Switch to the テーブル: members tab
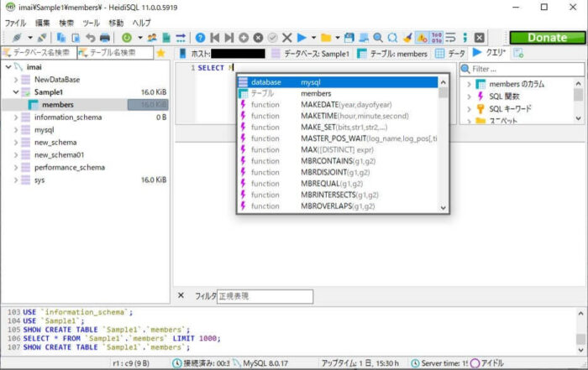The image size is (588, 370). [392, 54]
